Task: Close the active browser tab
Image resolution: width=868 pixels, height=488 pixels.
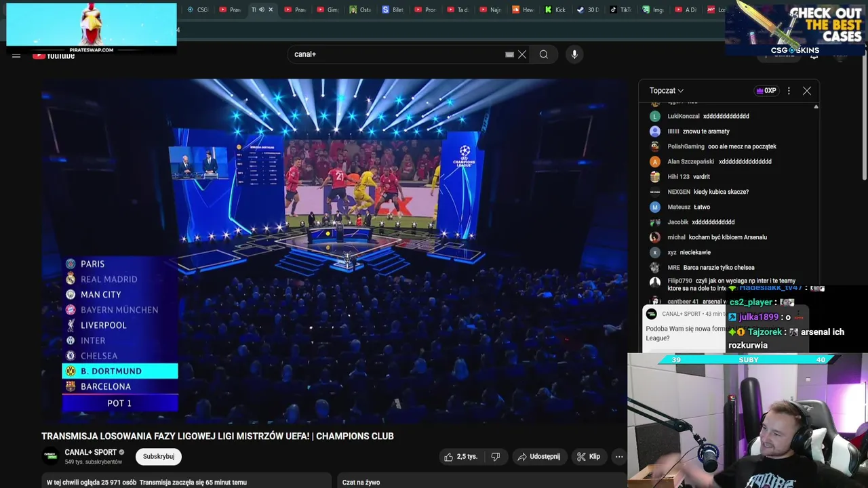Action: (x=271, y=9)
